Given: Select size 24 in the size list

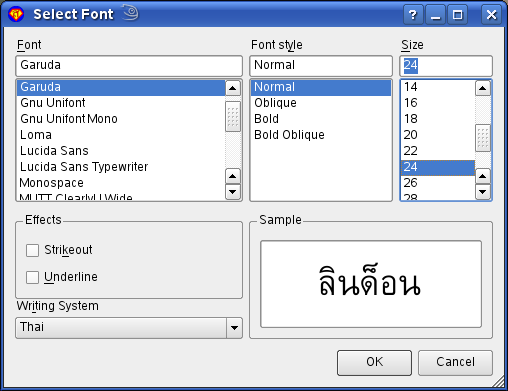Looking at the screenshot, I should tap(438, 167).
